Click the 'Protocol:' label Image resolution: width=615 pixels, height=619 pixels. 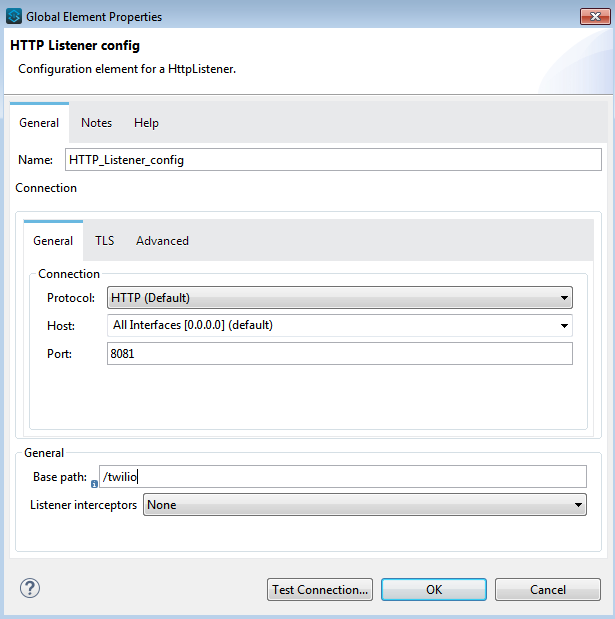pos(71,298)
